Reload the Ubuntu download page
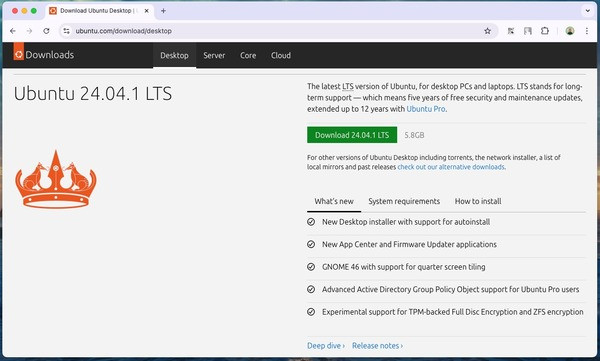Screen dimensions: 600x361 click(x=46, y=31)
